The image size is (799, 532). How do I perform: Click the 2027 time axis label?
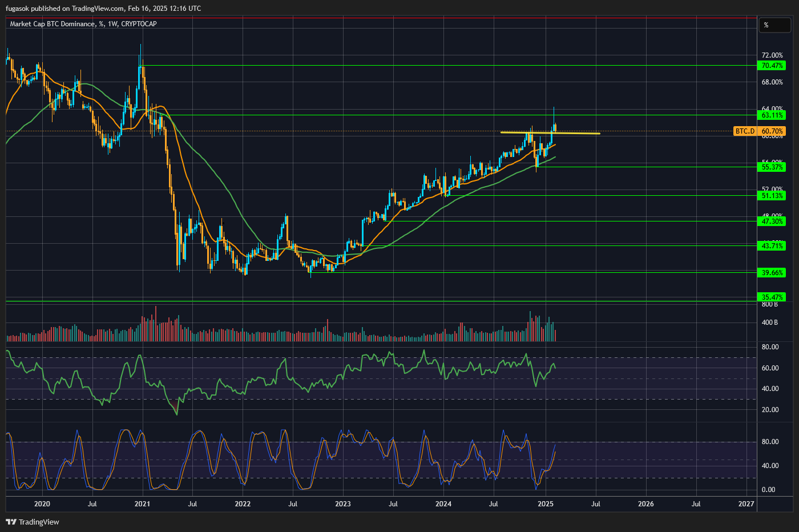tap(746, 504)
